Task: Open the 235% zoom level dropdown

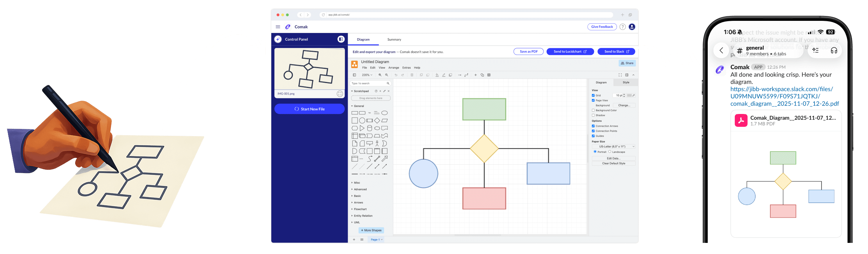Action: pos(367,75)
